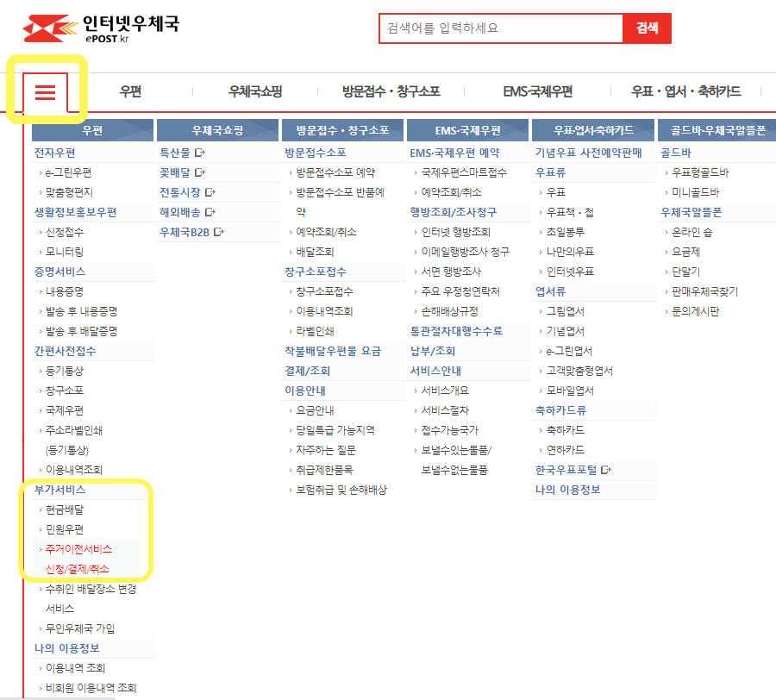Open the 맞춤형편지 link
Screen dimensions: 776x700
pos(69,192)
